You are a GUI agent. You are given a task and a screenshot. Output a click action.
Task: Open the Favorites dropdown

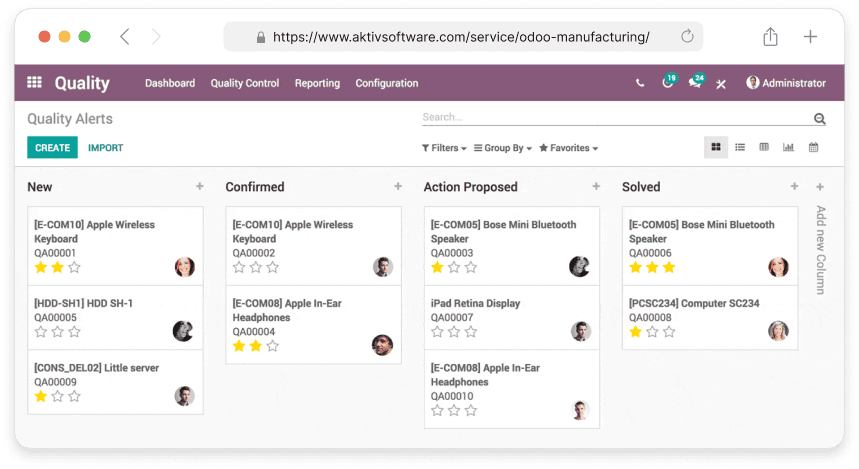568,148
